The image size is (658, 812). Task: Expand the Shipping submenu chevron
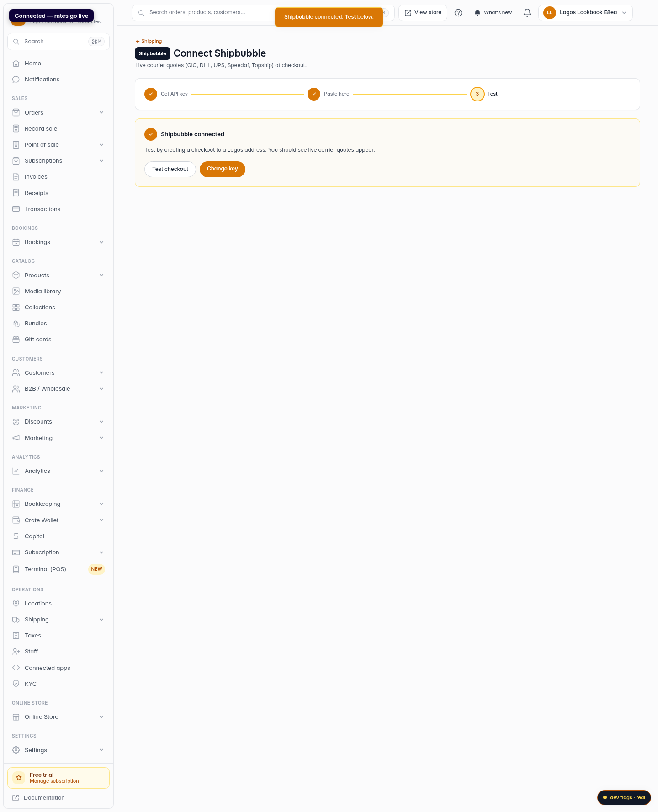tap(101, 620)
